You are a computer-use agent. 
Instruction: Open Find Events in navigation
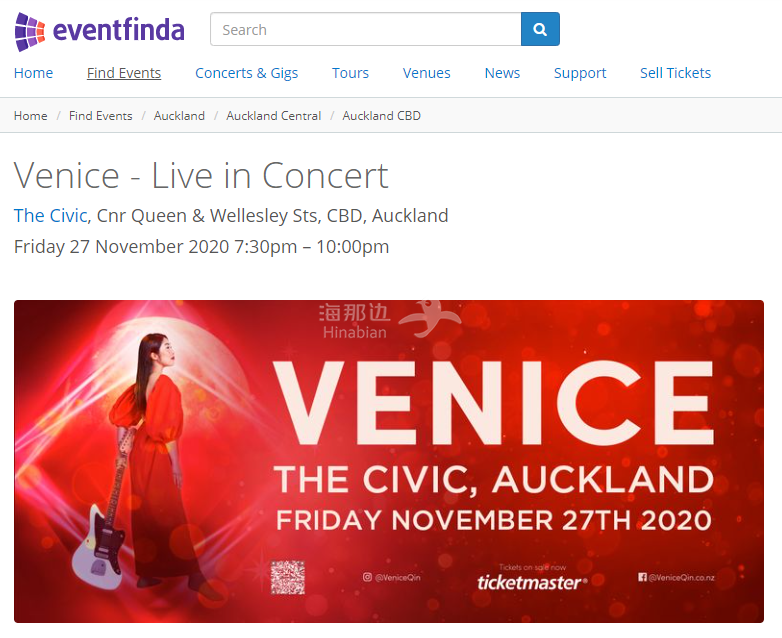[x=124, y=73]
